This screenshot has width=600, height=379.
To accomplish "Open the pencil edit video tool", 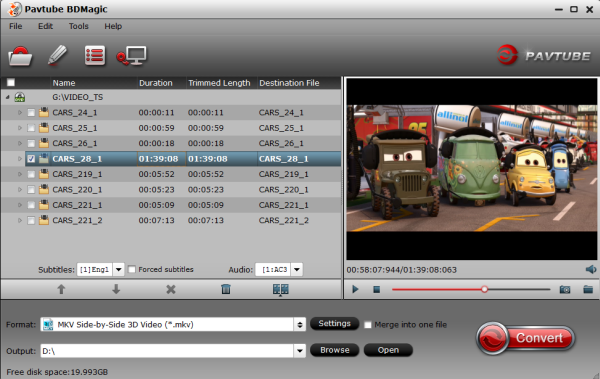I will click(x=57, y=56).
